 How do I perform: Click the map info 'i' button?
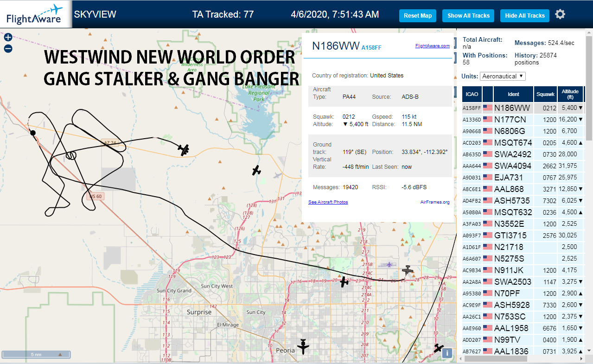(447, 353)
